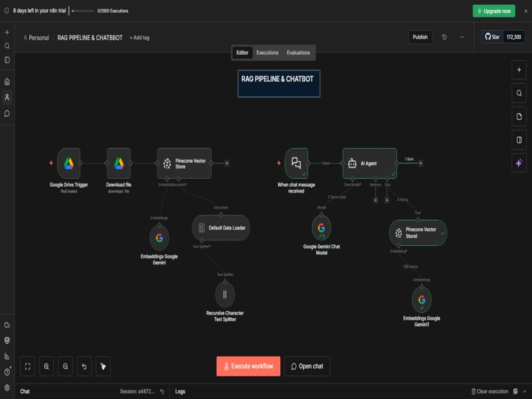The height and width of the screenshot is (399, 532).
Task: Click the trial info icon in banner
Action: tap(6, 11)
